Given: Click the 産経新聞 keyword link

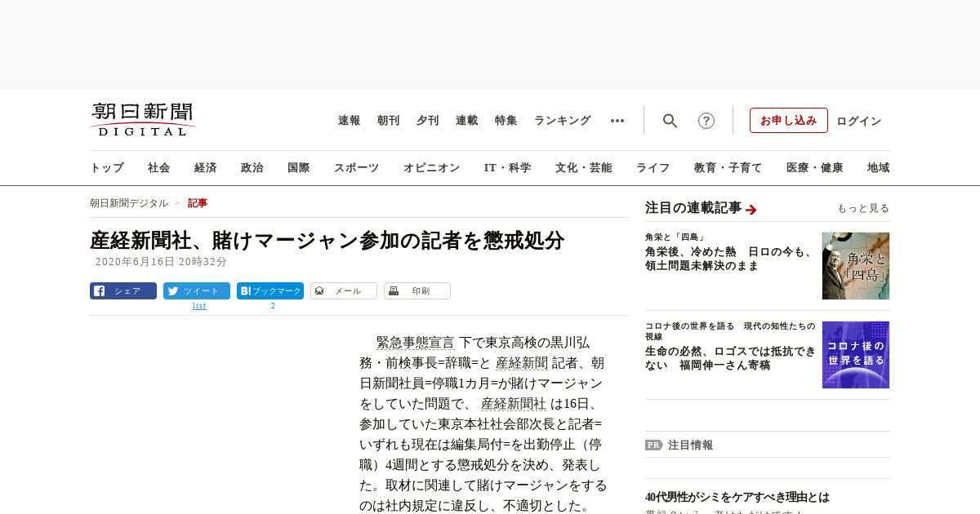Looking at the screenshot, I should click(x=522, y=363).
